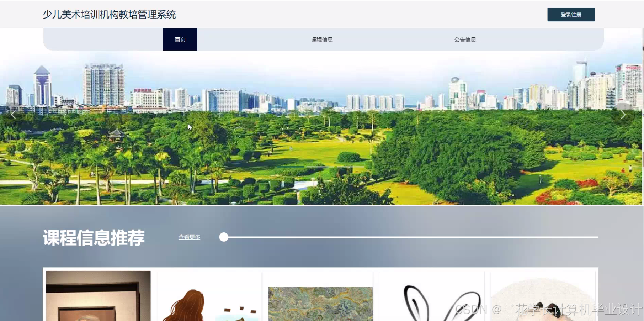Select the 首页 navigation tab
This screenshot has height=321, width=644.
[180, 39]
